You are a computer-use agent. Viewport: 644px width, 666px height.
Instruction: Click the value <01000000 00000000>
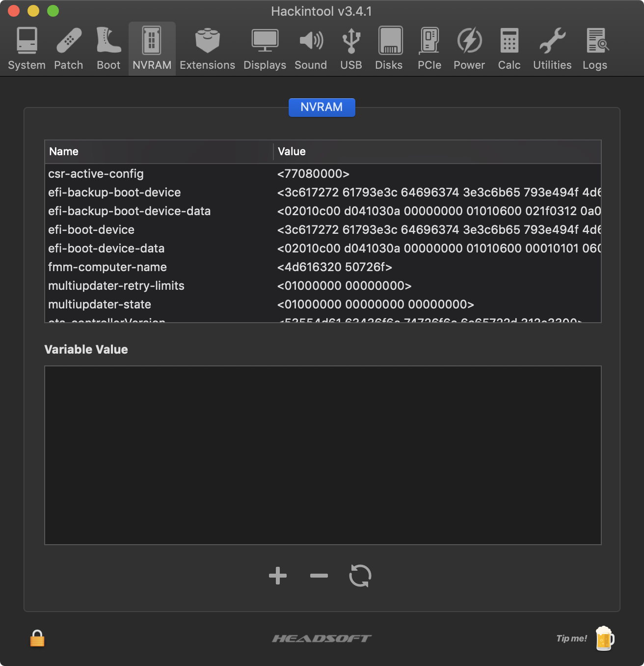click(344, 286)
